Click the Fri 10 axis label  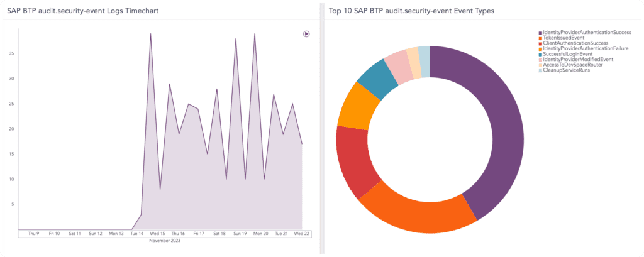pyautogui.click(x=54, y=234)
